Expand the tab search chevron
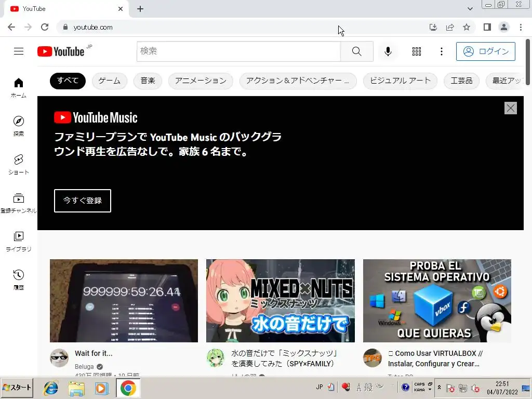The height and width of the screenshot is (399, 532). pos(470,9)
